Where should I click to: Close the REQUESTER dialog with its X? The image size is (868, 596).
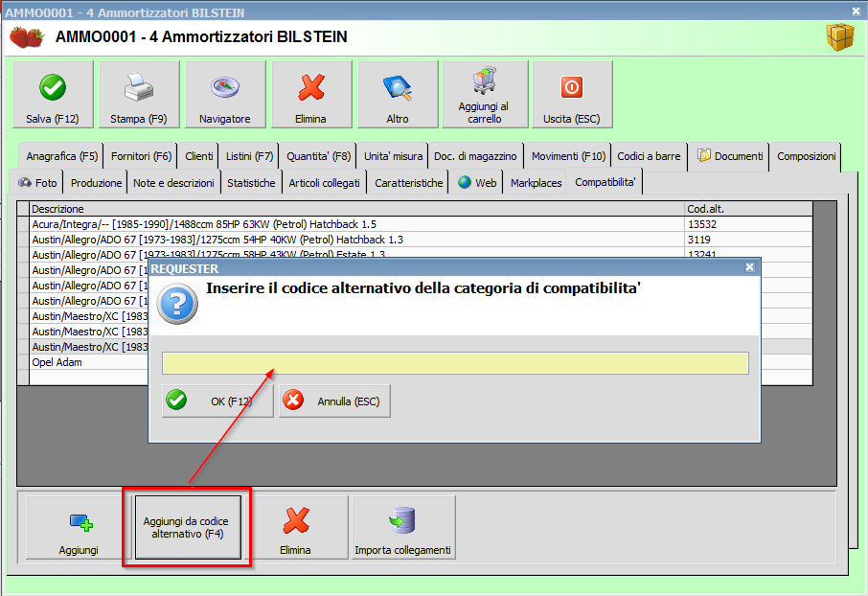pyautogui.click(x=749, y=267)
